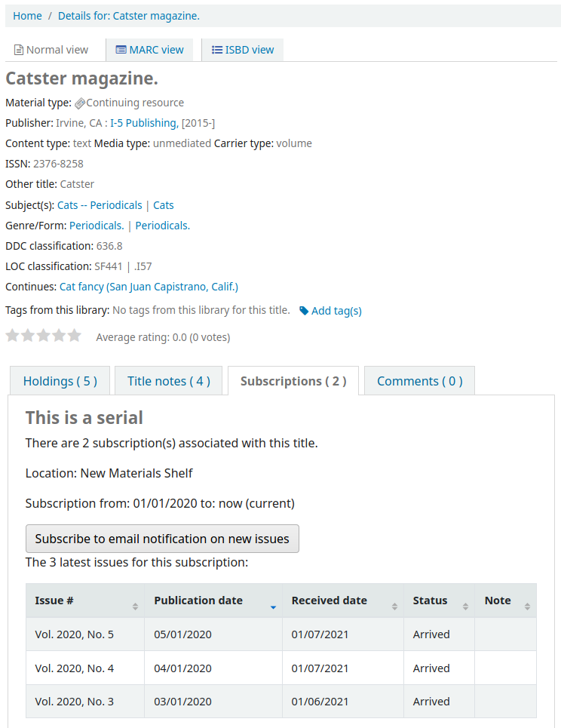This screenshot has height=728, width=561.
Task: Open the Holdings tab
Action: click(x=60, y=381)
